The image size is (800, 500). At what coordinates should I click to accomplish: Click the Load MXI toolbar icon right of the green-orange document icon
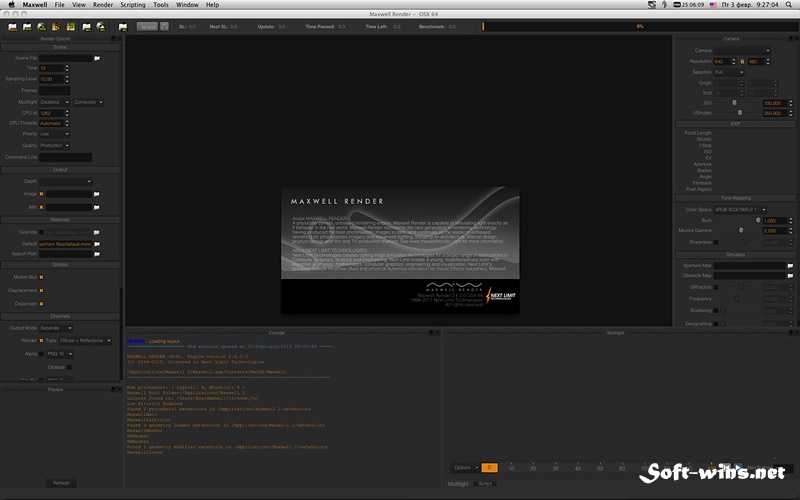[87, 27]
